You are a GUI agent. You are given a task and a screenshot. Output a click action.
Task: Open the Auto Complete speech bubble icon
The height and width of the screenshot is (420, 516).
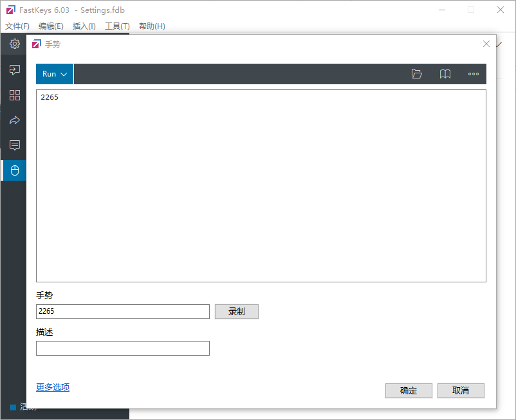[x=14, y=145]
